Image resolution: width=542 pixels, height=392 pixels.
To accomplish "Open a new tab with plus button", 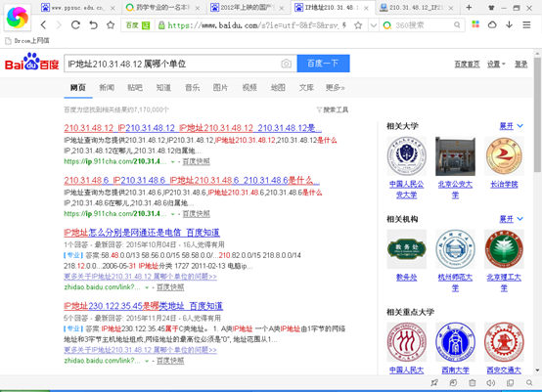I will [x=469, y=7].
